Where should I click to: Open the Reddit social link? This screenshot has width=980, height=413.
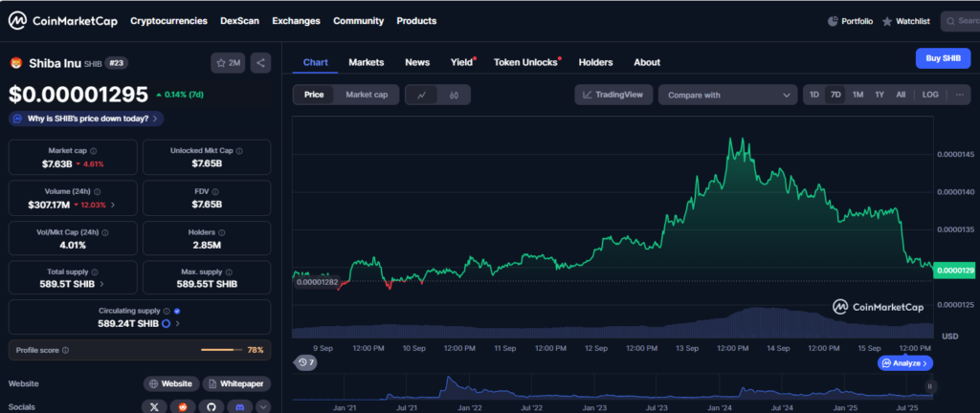(183, 406)
